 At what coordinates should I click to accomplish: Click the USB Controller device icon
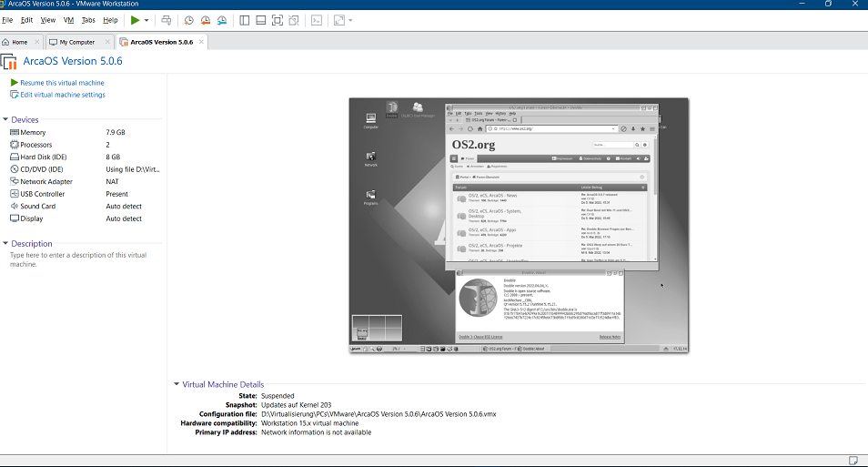click(x=15, y=194)
